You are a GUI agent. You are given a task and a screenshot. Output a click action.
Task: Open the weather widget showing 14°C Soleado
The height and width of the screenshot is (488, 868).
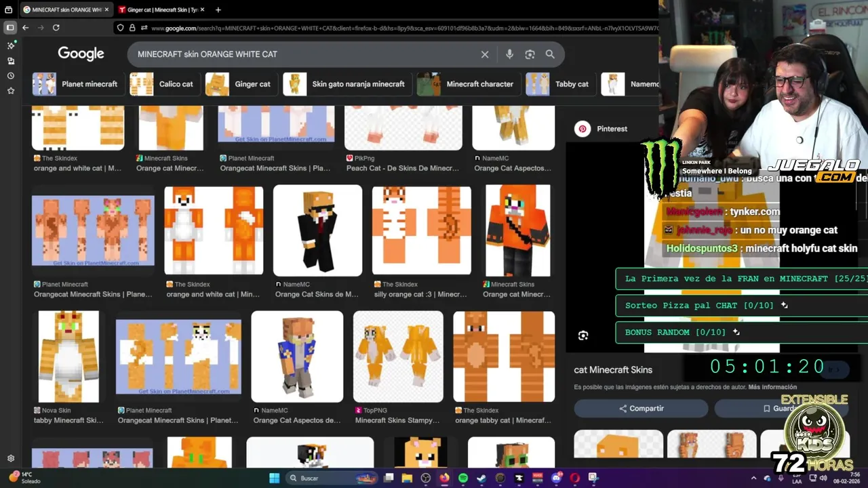[x=23, y=478]
